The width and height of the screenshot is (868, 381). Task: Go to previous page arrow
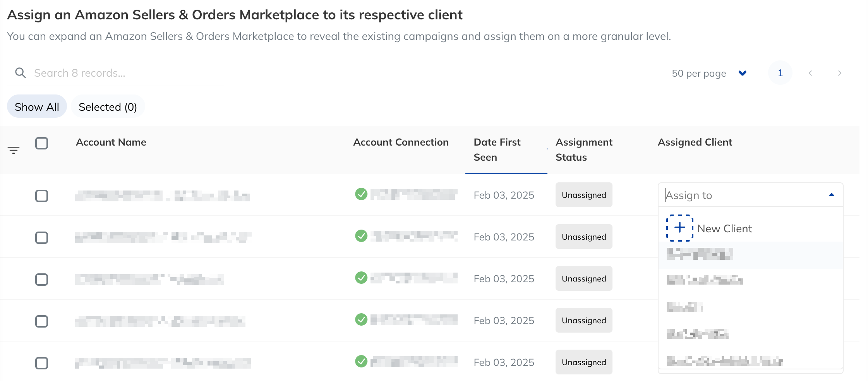pyautogui.click(x=810, y=73)
